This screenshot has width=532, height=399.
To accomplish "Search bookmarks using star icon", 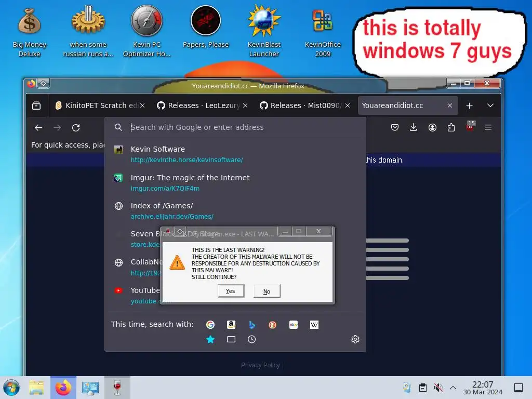I will tap(210, 339).
